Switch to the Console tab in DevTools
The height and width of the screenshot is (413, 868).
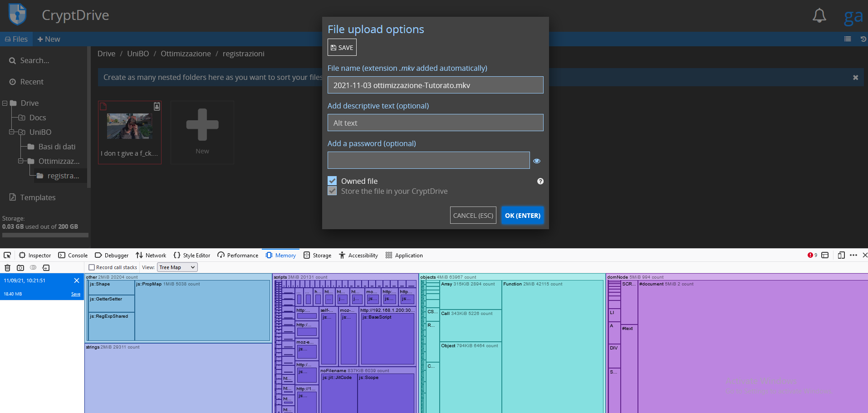[73, 255]
